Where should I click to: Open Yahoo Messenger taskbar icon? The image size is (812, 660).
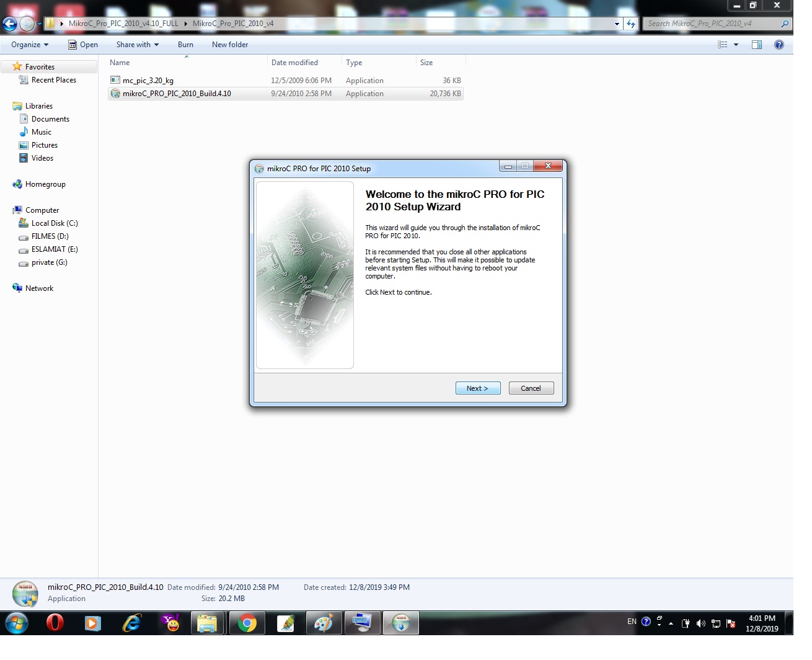point(170,623)
